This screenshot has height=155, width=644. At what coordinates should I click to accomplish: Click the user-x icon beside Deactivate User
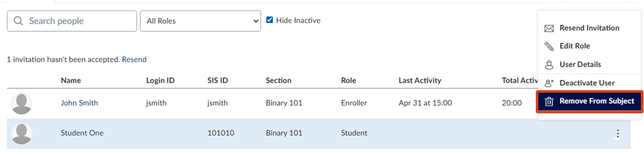point(549,83)
